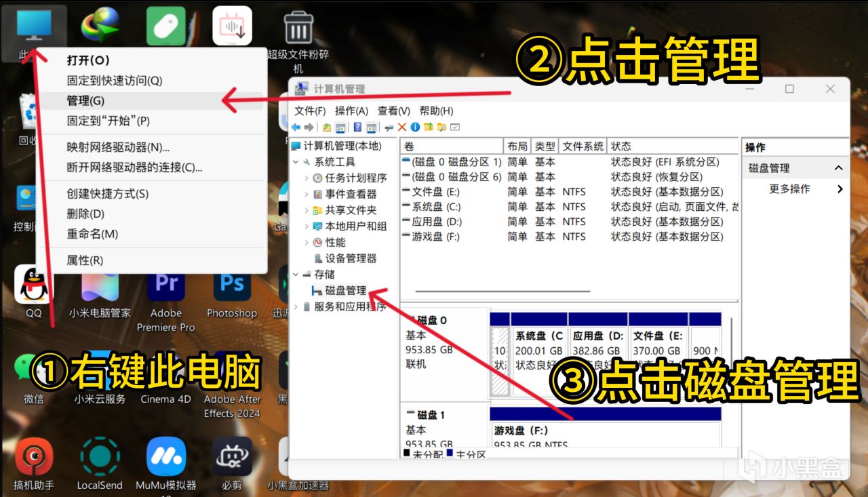Click the 磁盘 0 label in graphical view
Image resolution: width=868 pixels, height=497 pixels.
[x=431, y=320]
